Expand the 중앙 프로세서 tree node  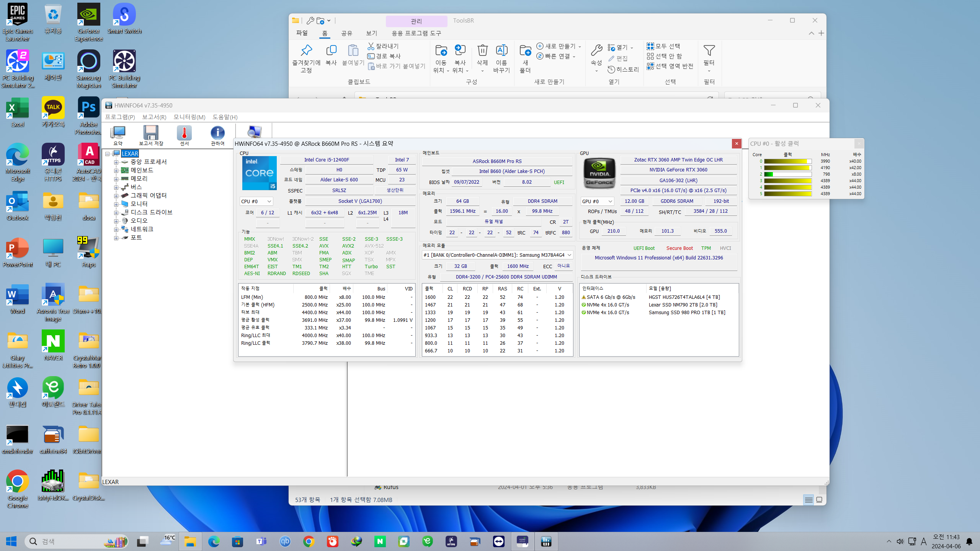click(x=116, y=162)
